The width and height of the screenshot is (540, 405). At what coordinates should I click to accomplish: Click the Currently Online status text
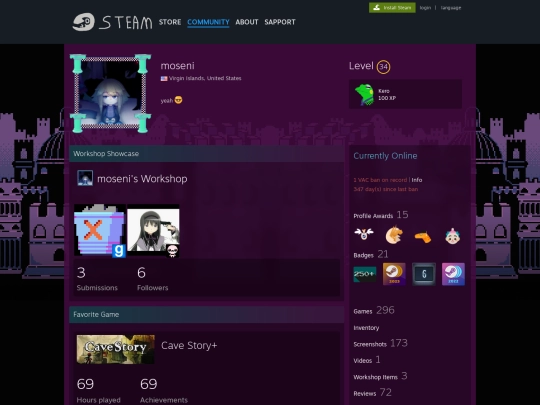coord(385,156)
